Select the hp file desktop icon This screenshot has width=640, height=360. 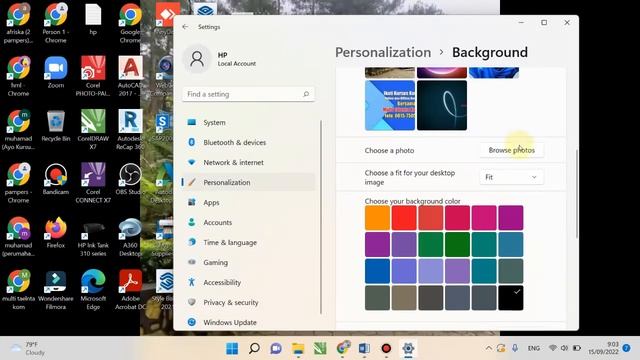(93, 19)
